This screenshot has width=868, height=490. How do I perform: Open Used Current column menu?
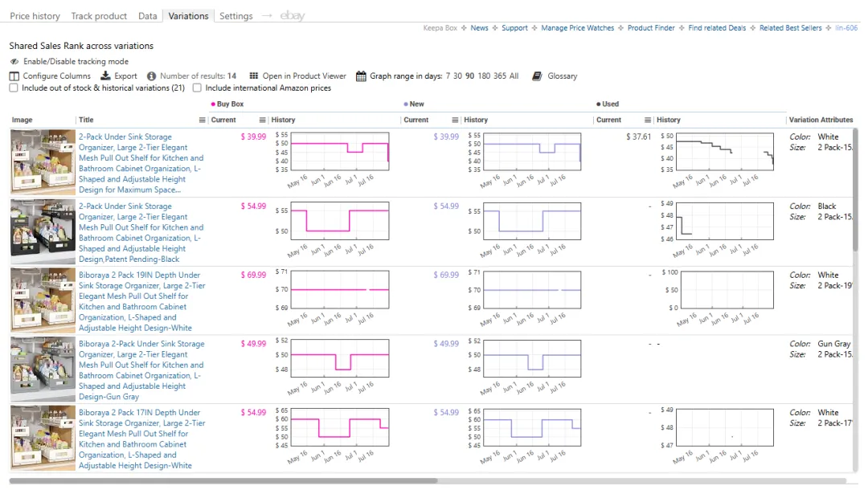(x=648, y=120)
